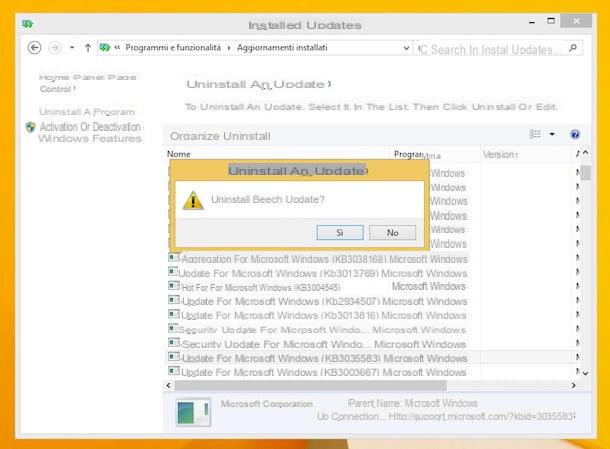This screenshot has width=610, height=449.
Task: Click the icon of the KB3003667 row
Action: [x=174, y=370]
